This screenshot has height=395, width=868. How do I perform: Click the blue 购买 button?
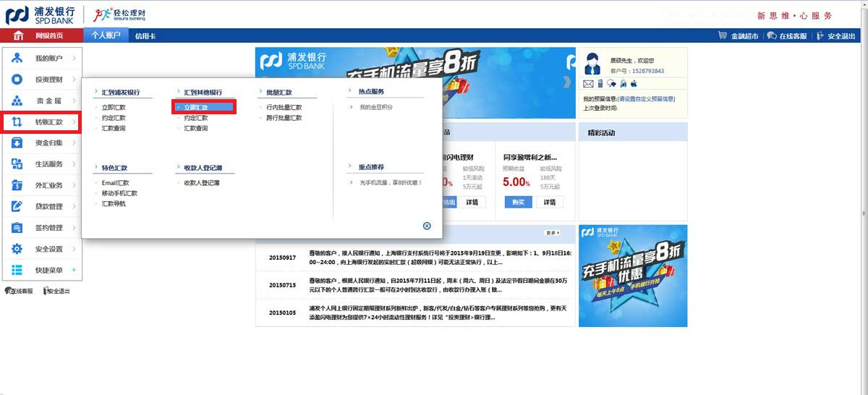(x=518, y=202)
